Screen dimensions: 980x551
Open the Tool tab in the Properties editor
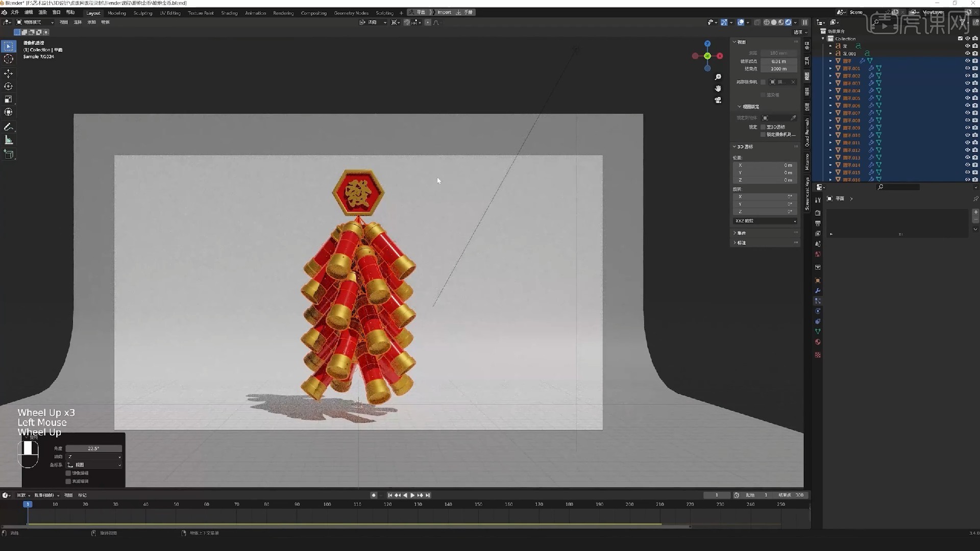point(818,200)
